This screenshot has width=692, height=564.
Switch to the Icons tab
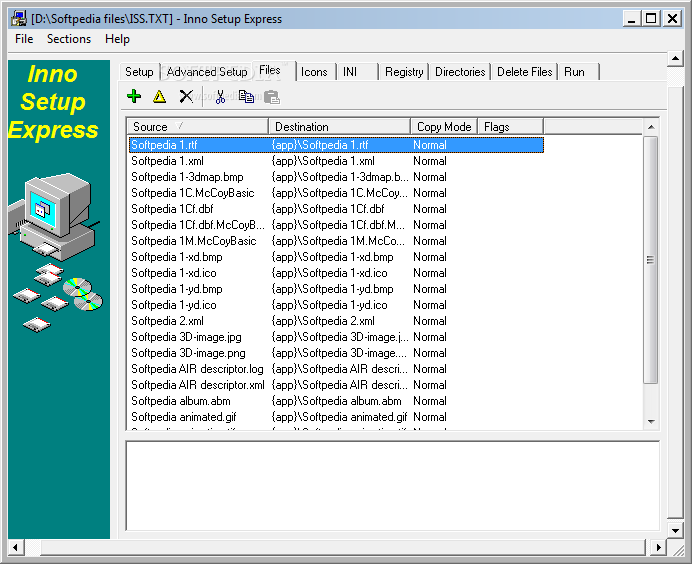(314, 71)
